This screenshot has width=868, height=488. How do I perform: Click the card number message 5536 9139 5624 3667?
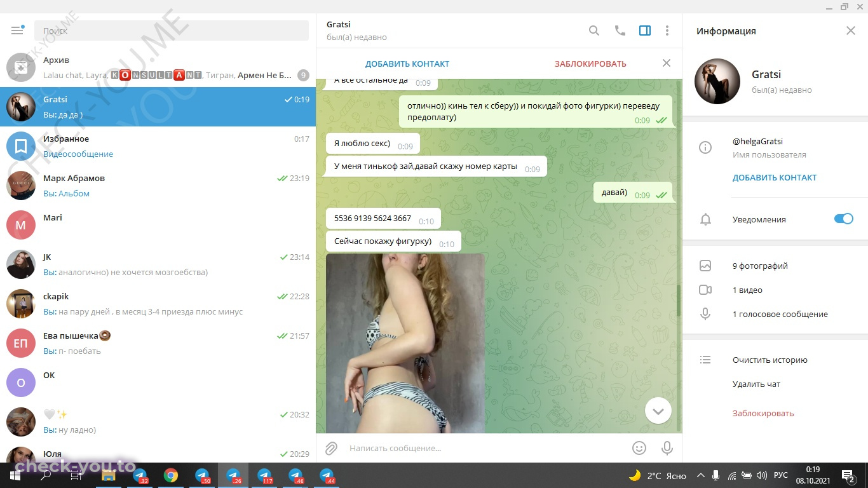click(383, 219)
